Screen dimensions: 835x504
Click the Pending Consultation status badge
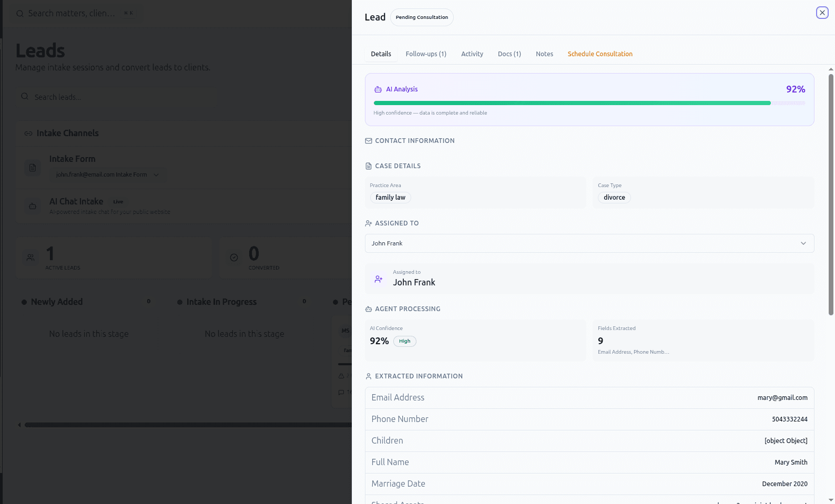coord(422,17)
